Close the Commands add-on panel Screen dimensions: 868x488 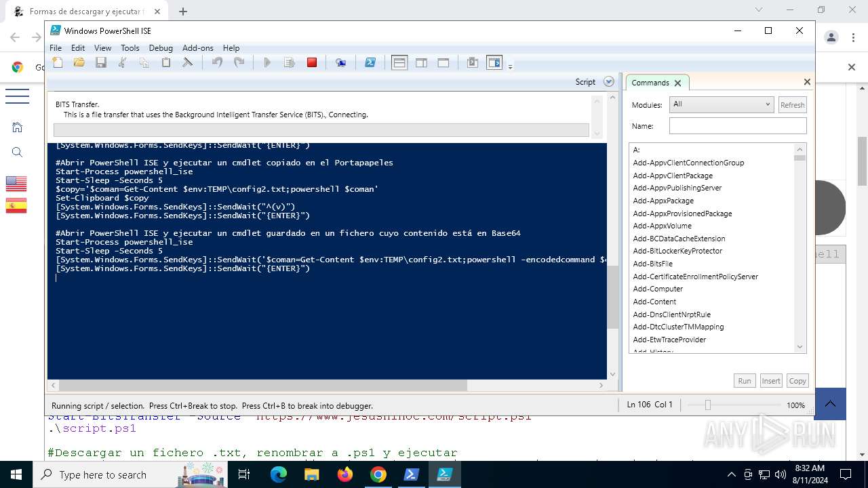tap(807, 82)
